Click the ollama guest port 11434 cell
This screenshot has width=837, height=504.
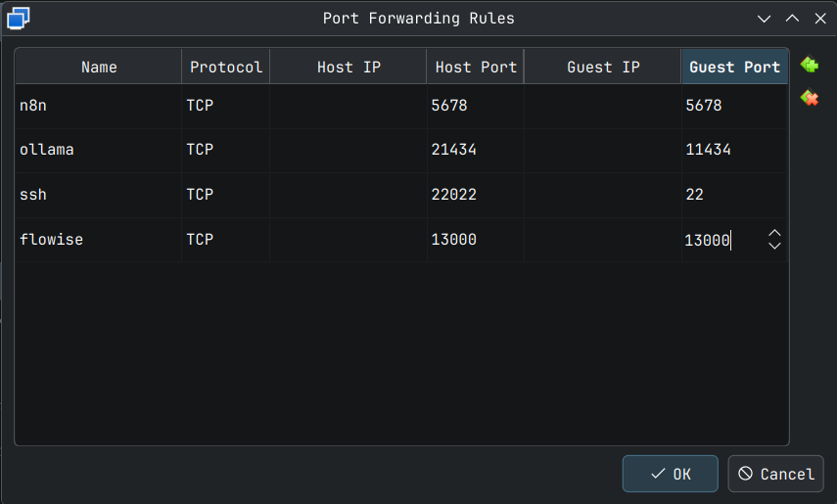734,150
